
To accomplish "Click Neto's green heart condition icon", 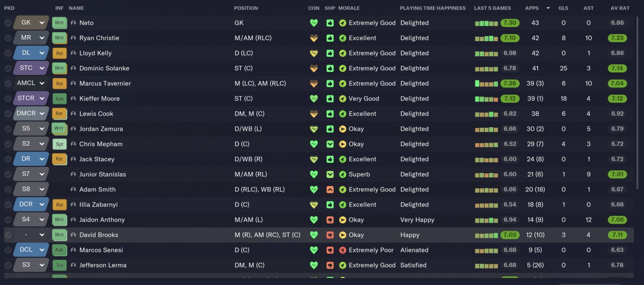I will point(314,23).
